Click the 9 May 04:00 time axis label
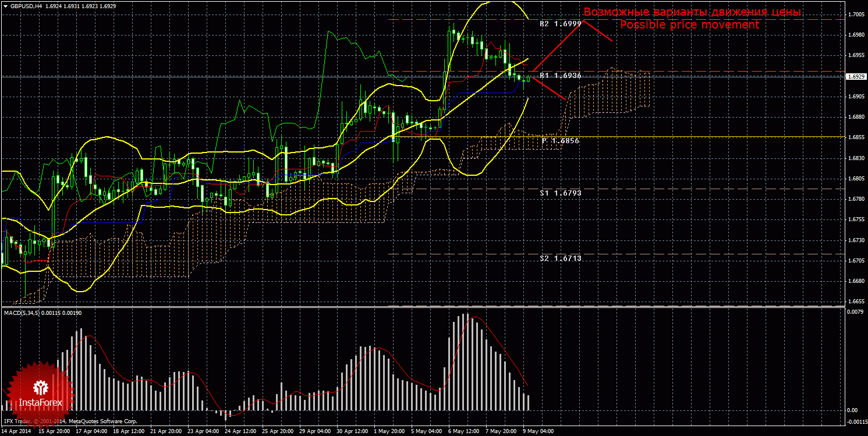The height and width of the screenshot is (436, 868). (x=537, y=432)
